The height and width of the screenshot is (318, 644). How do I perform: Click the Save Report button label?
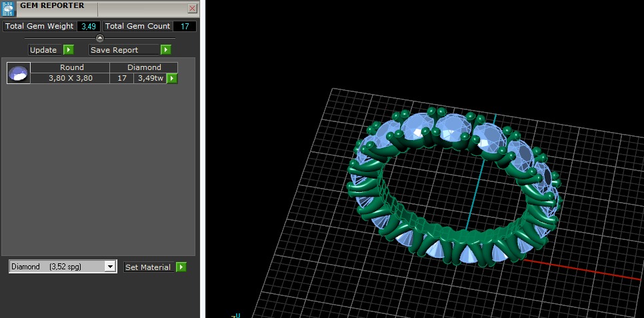tap(124, 50)
